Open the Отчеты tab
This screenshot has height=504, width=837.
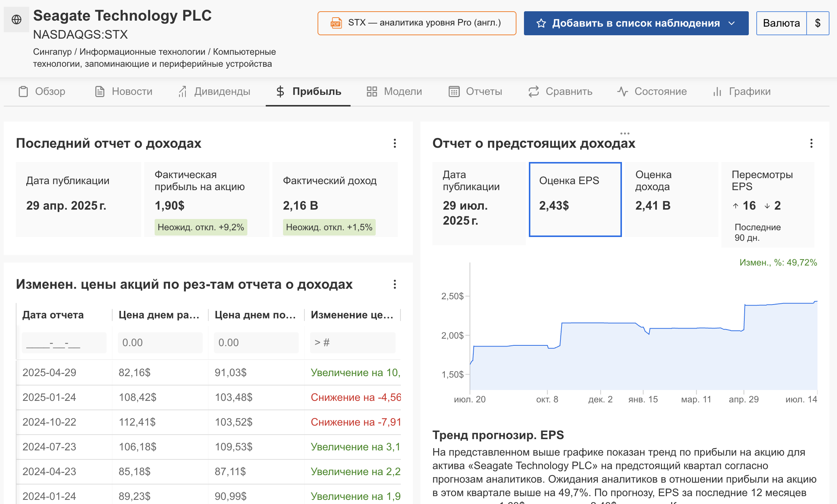(475, 91)
